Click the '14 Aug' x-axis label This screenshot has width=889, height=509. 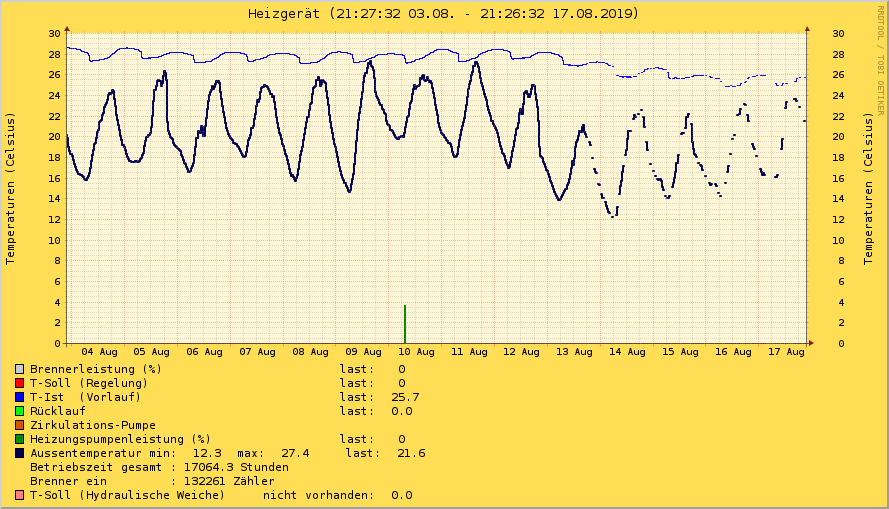(627, 352)
